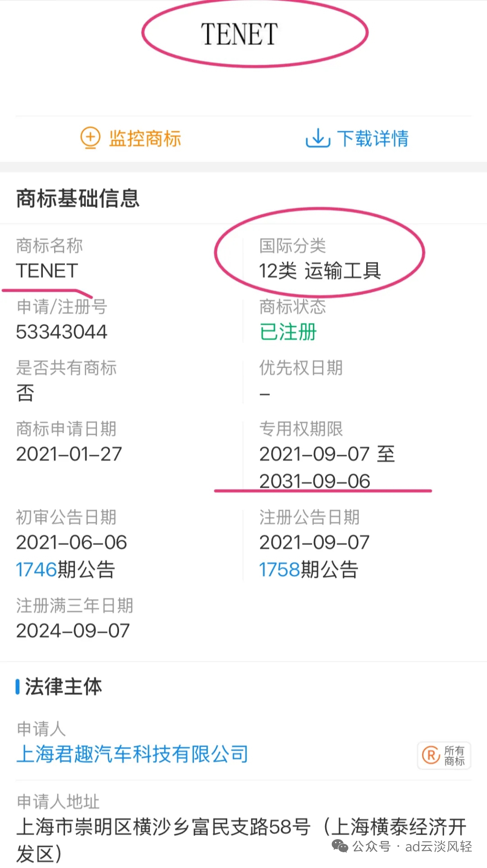
Task: Select registration number 53343044
Action: tap(62, 332)
